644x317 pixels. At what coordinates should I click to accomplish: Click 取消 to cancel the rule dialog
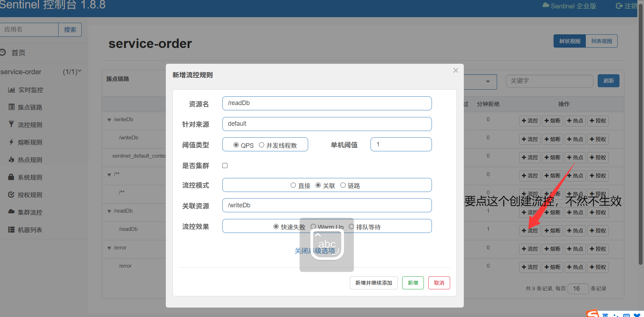439,283
